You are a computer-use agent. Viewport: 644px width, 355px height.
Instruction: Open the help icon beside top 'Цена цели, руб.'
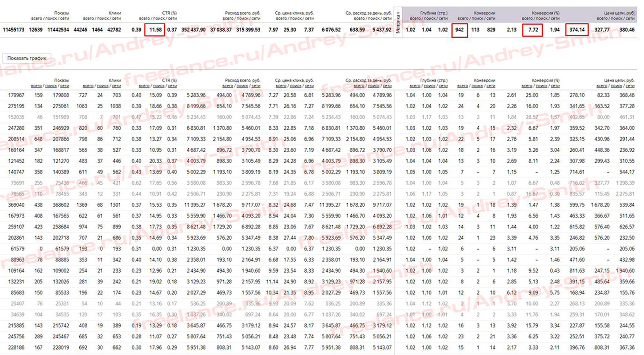[635, 14]
